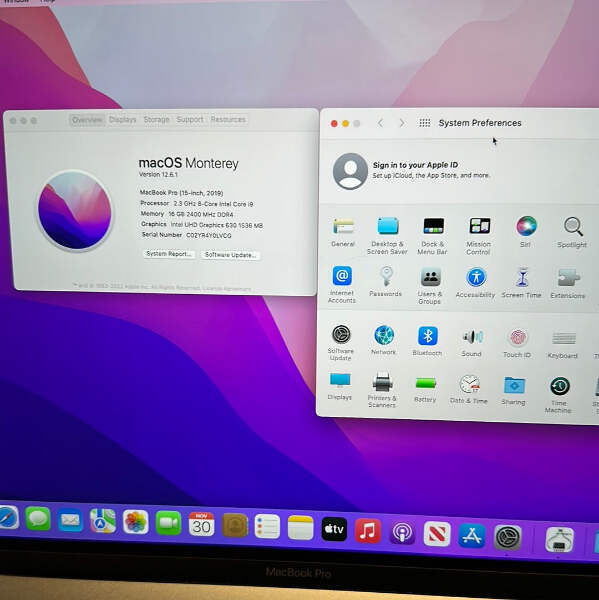Image resolution: width=599 pixels, height=600 pixels.
Task: Open Notes in the Dock
Action: 300,528
